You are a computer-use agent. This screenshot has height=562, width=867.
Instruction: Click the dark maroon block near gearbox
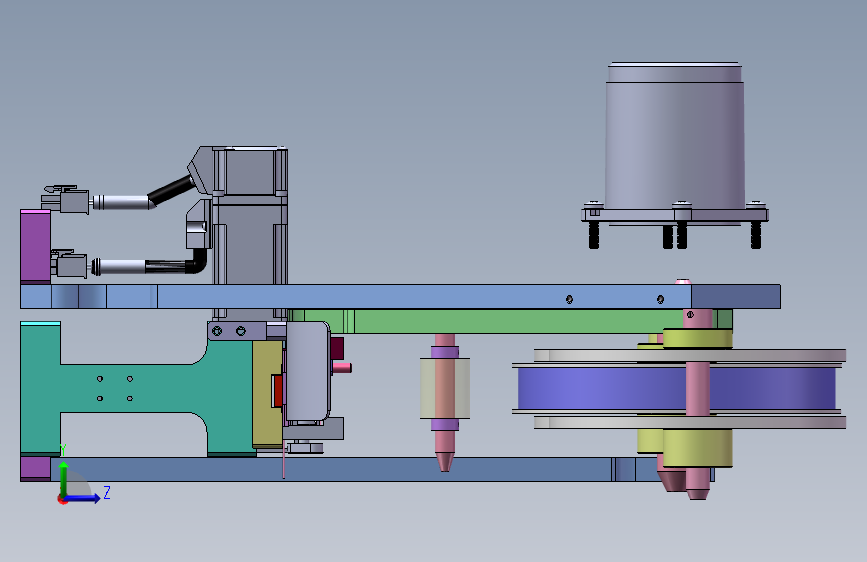(337, 347)
